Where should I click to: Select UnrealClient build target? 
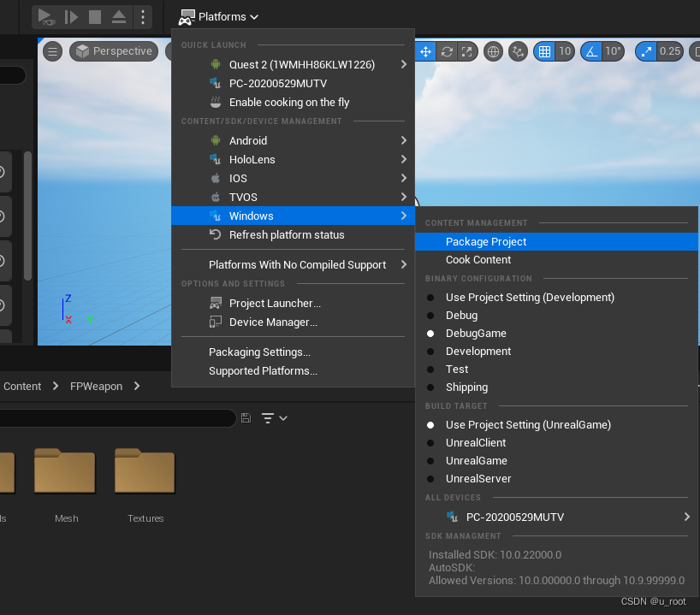click(556, 443)
